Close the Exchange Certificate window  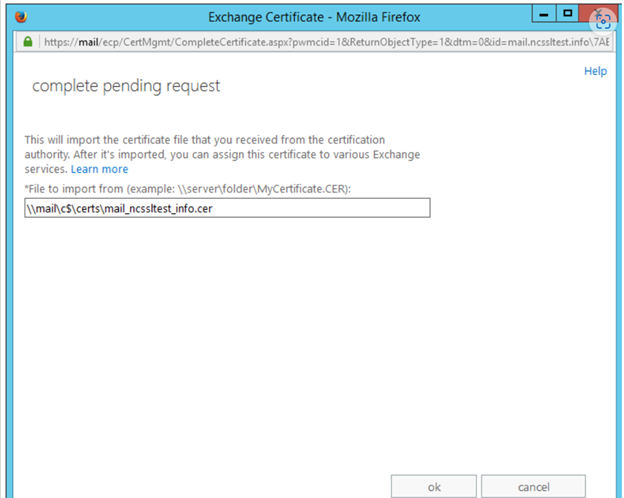586,14
